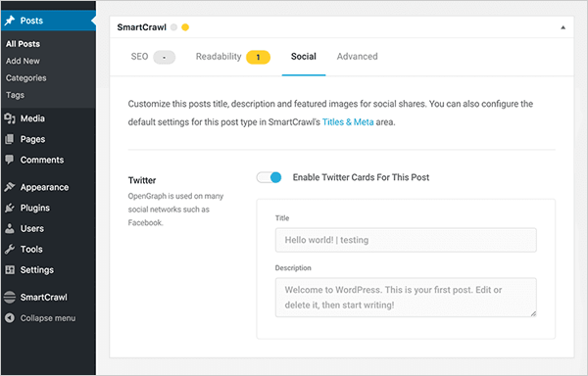Open Tags submenu item
The width and height of the screenshot is (588, 376).
(x=15, y=95)
